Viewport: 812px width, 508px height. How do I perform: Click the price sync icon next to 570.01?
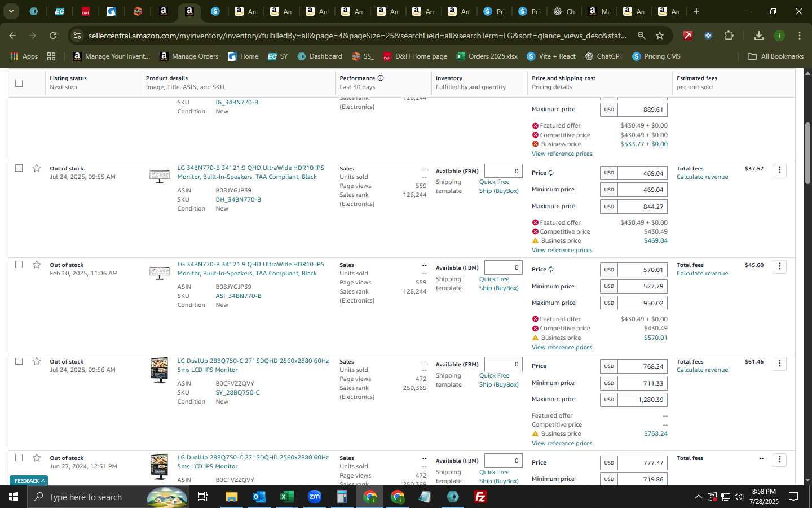tap(551, 269)
